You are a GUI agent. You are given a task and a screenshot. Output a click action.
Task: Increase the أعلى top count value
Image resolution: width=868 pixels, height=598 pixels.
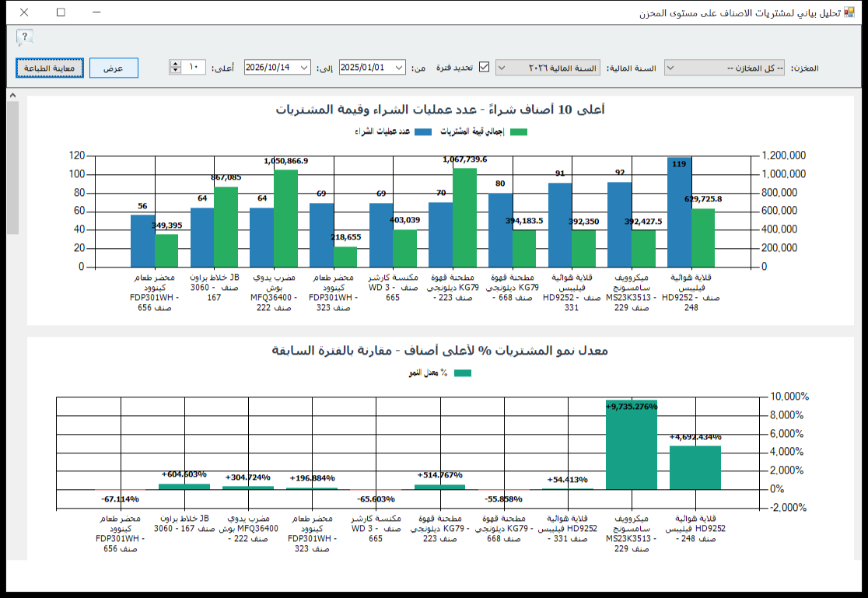click(176, 65)
